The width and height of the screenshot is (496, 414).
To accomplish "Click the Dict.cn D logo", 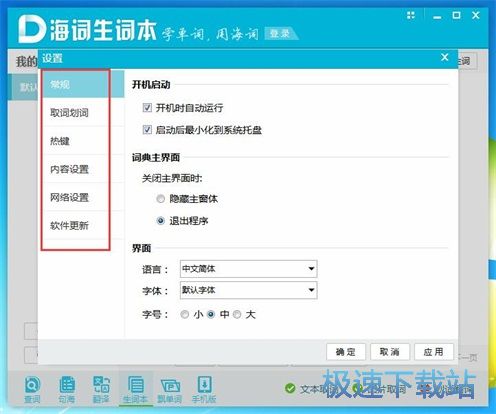I will point(31,29).
